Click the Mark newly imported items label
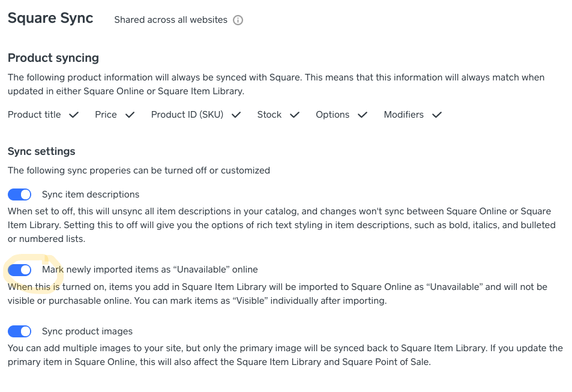This screenshot has height=392, width=572. pos(149,270)
